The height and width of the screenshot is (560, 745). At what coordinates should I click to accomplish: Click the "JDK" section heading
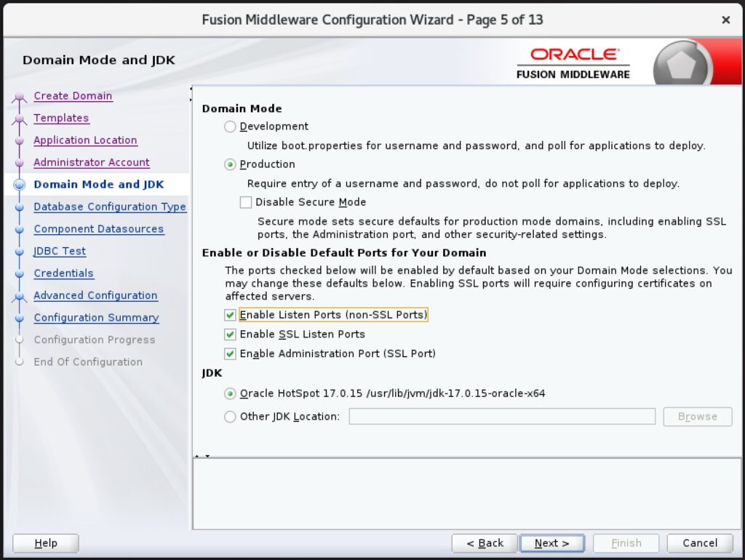212,373
